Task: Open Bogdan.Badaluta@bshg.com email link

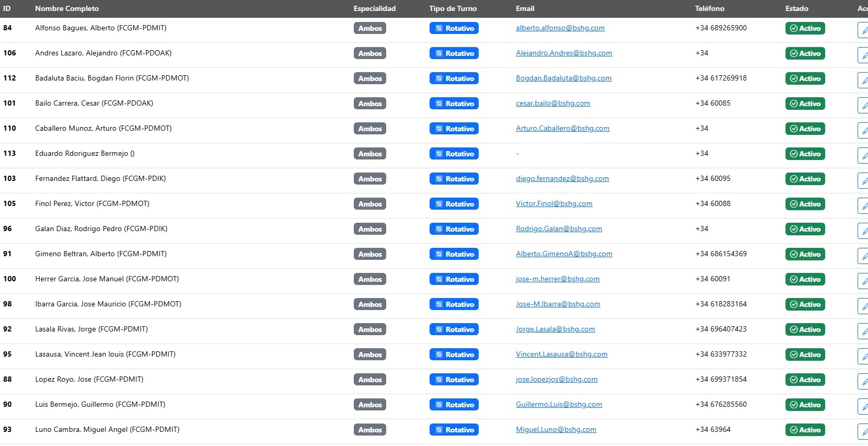Action: coord(563,78)
